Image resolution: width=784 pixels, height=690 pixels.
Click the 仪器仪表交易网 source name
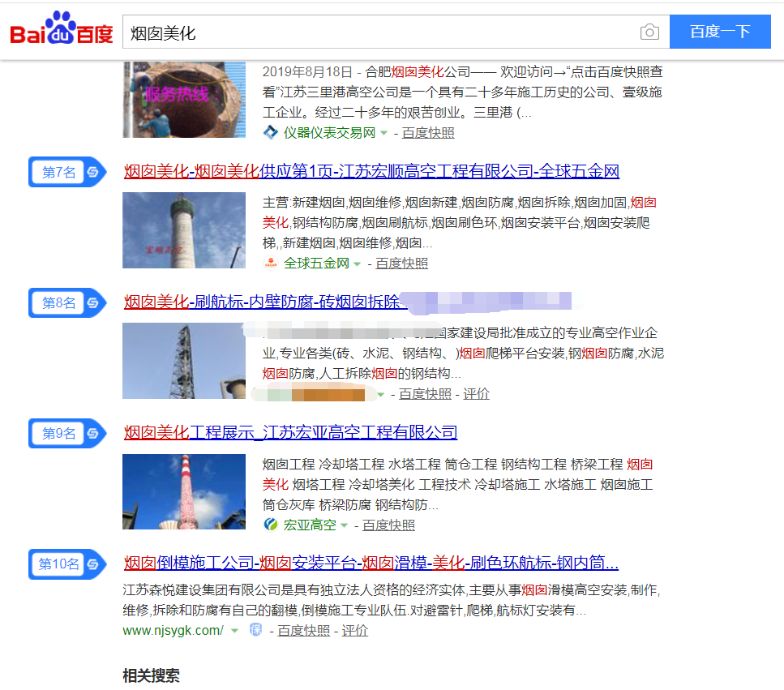pos(329,132)
